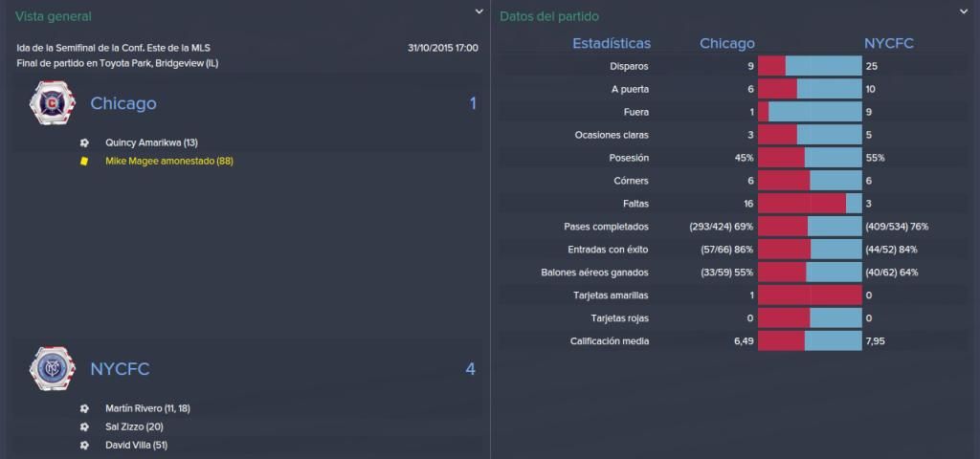Click the NYCFC club crest
Viewport: 980px width, 459px height.
pos(52,370)
